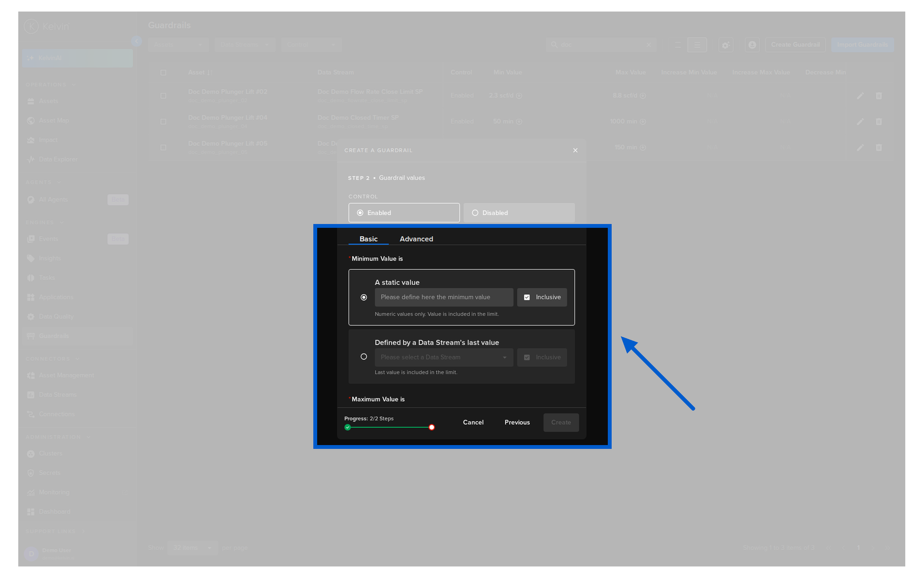Close the Create a Guardrail dialog

pyautogui.click(x=575, y=150)
